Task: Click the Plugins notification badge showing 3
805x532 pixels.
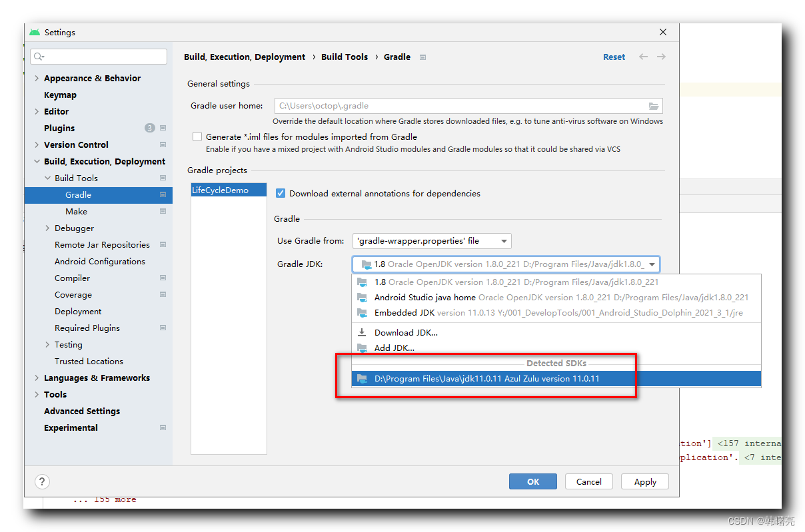Action: pyautogui.click(x=149, y=128)
